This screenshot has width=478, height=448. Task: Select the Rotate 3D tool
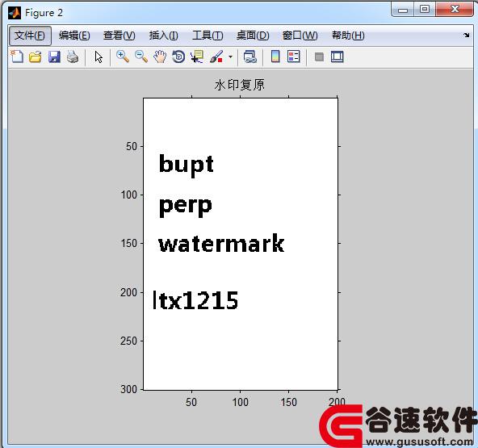pos(178,57)
